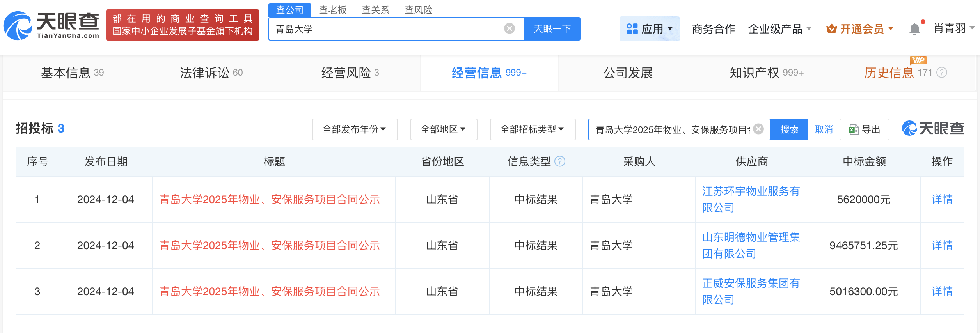Click the 商务合作 link
Image resolution: width=980 pixels, height=333 pixels.
(x=714, y=29)
